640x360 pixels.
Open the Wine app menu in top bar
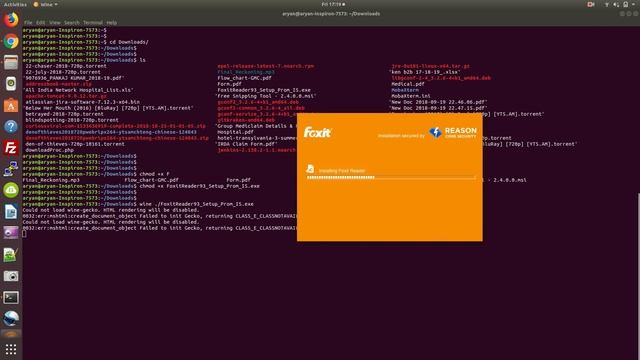click(45, 4)
